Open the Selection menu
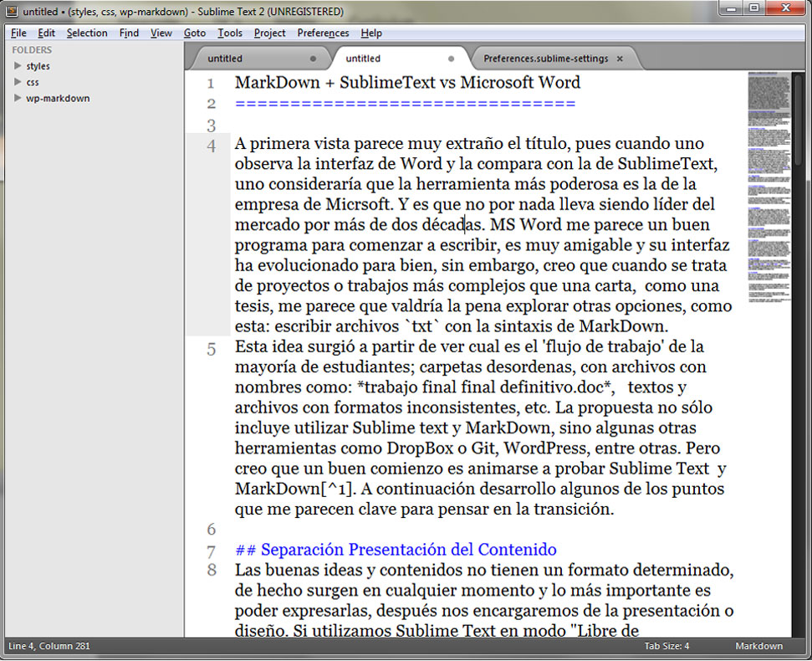 click(x=87, y=33)
